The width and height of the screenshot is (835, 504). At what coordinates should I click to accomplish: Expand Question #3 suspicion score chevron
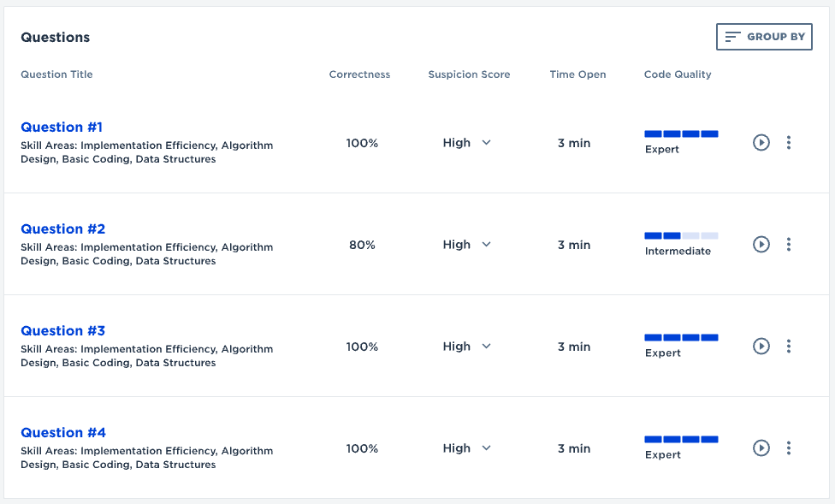click(x=486, y=347)
